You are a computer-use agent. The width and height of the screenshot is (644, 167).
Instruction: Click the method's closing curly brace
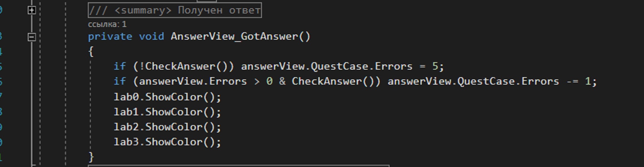(91, 156)
